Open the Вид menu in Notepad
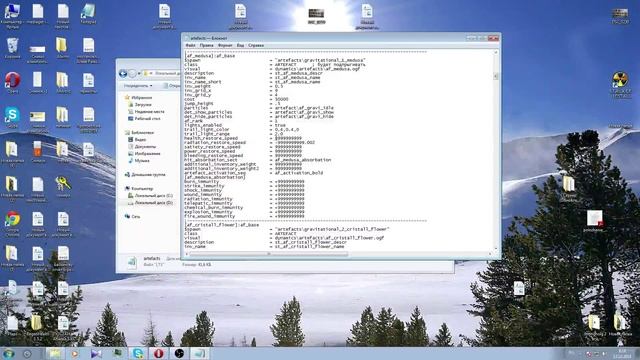The width and height of the screenshot is (640, 360). click(240, 45)
